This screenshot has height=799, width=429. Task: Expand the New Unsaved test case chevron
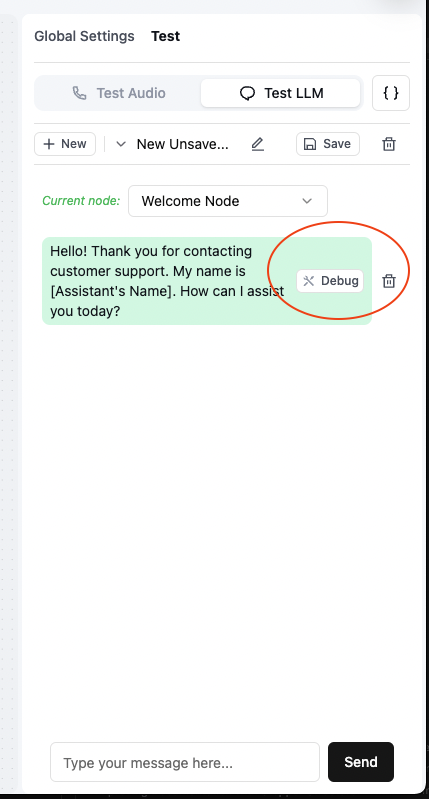(x=121, y=144)
